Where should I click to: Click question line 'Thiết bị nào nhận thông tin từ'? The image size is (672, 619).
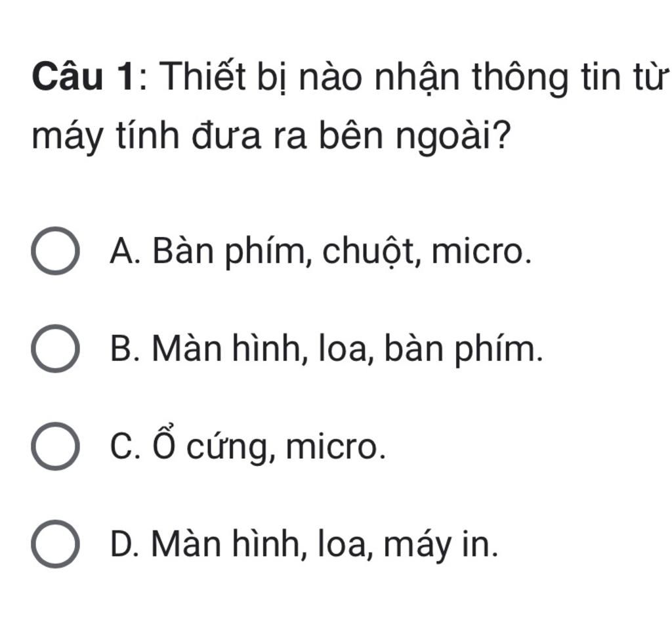(x=413, y=77)
